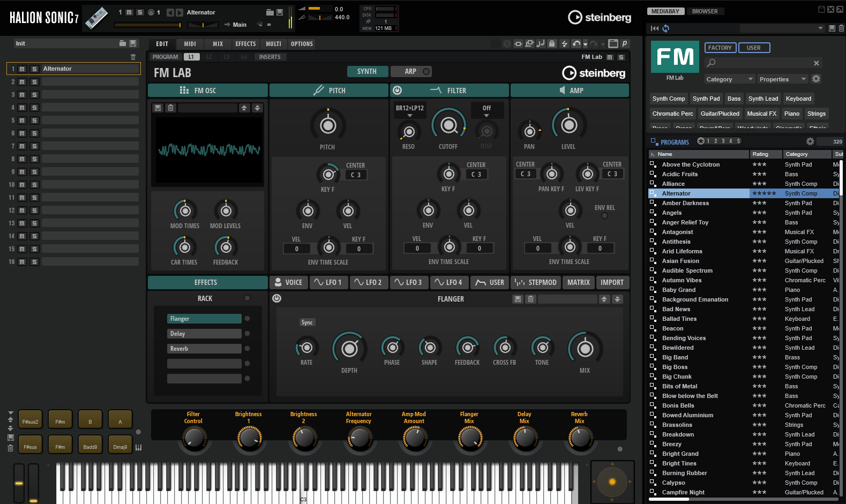Lock the editor with the padlock icon
This screenshot has width=846, height=504.
pos(552,44)
